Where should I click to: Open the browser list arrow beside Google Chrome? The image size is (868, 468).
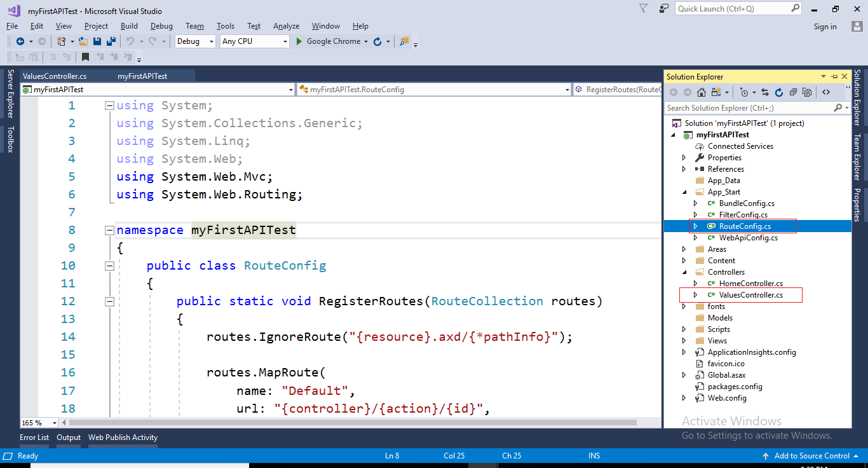pyautogui.click(x=366, y=41)
